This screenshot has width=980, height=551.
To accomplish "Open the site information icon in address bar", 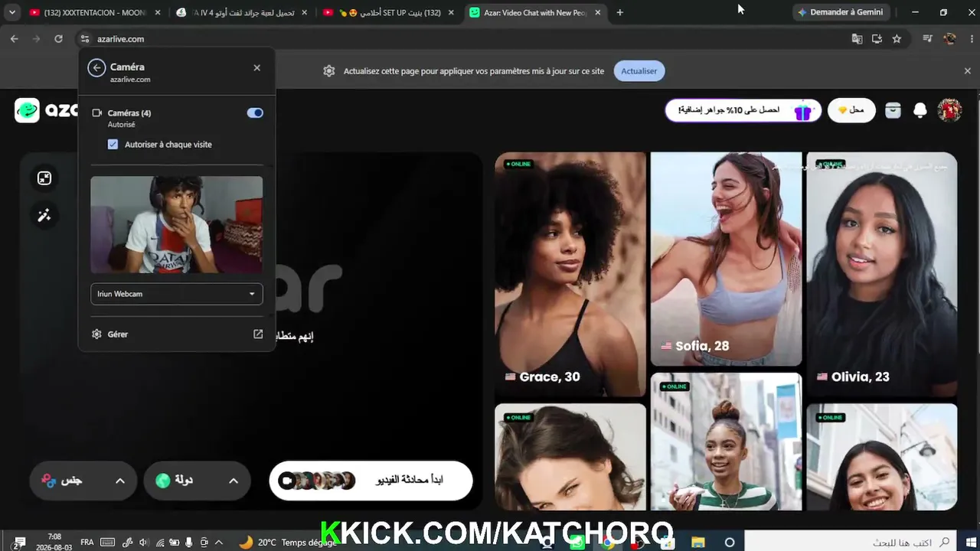I will coord(85,39).
